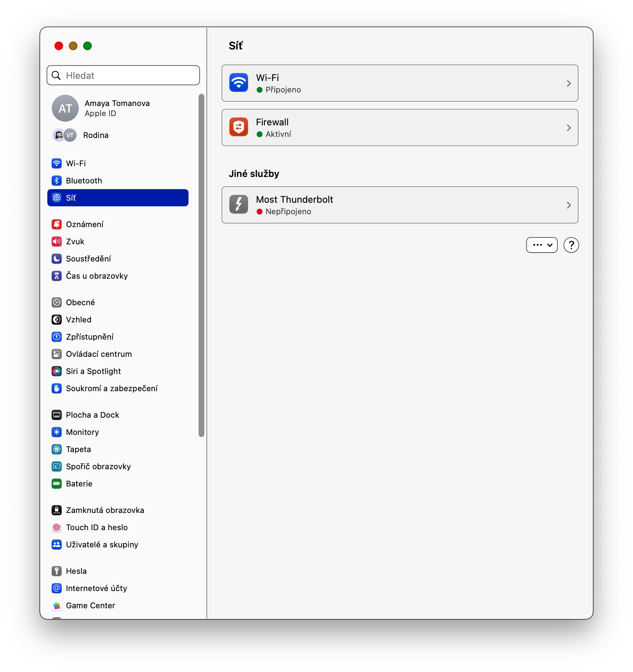Click the large Wi-Fi icon in main panel

pos(239,82)
